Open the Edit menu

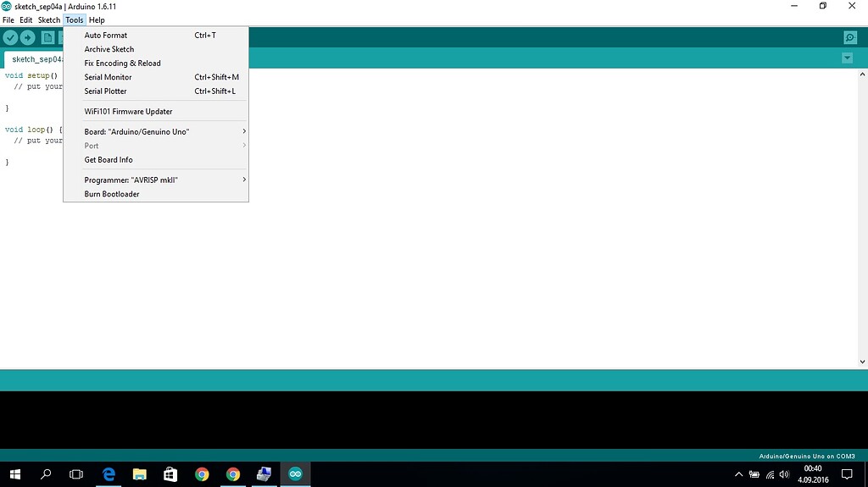[x=26, y=20]
